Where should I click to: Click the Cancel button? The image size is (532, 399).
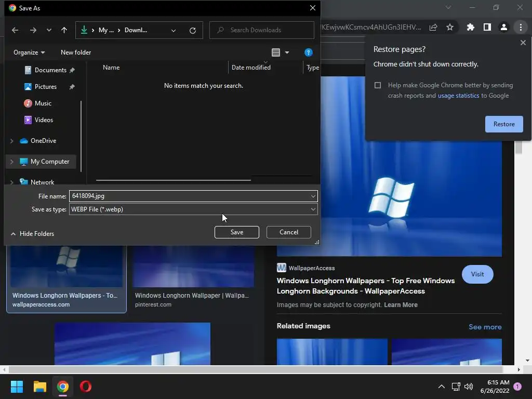point(289,232)
